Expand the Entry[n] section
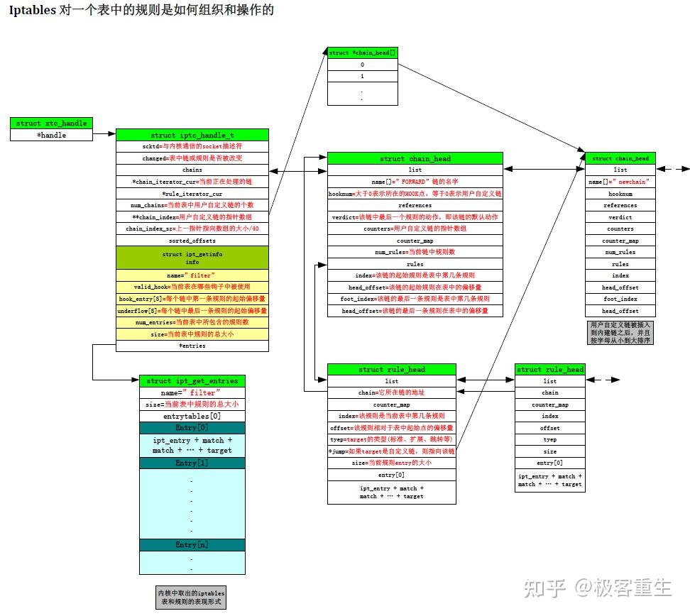The height and width of the screenshot is (616, 690). coord(192,544)
